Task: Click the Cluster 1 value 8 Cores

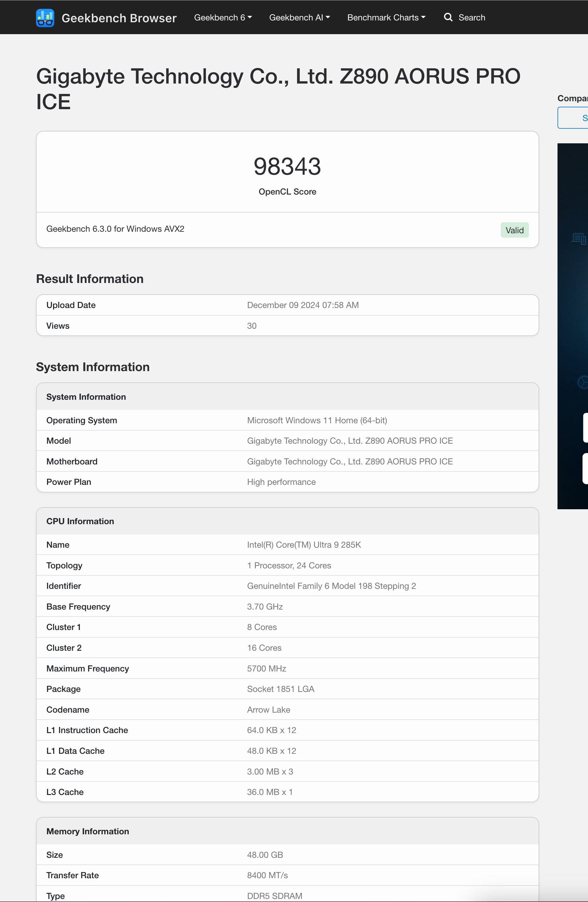Action: click(x=262, y=627)
